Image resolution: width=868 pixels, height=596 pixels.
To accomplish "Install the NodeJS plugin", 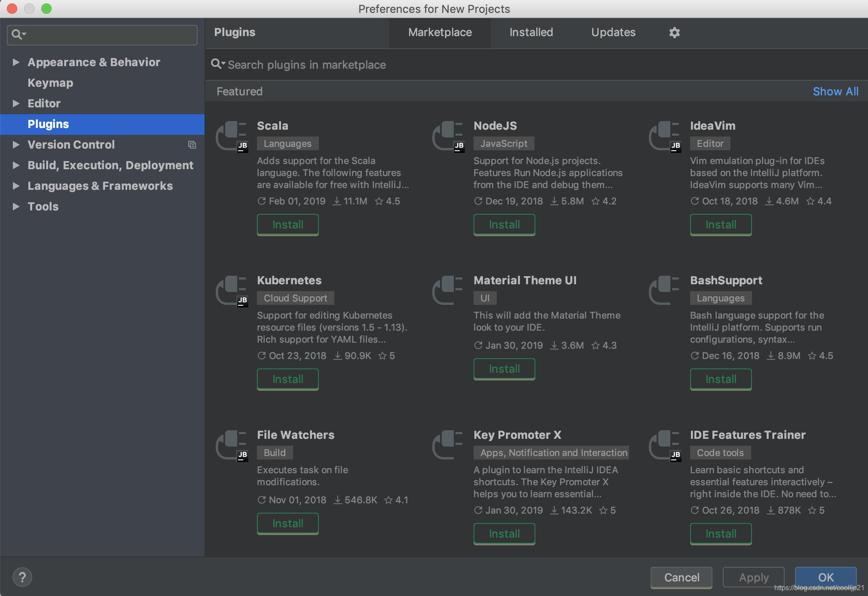I will tap(504, 225).
